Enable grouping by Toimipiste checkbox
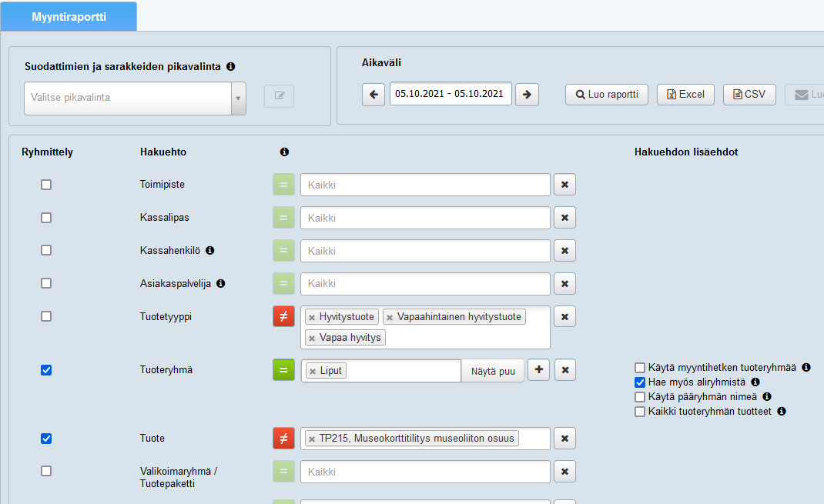The width and height of the screenshot is (824, 504). (x=46, y=185)
